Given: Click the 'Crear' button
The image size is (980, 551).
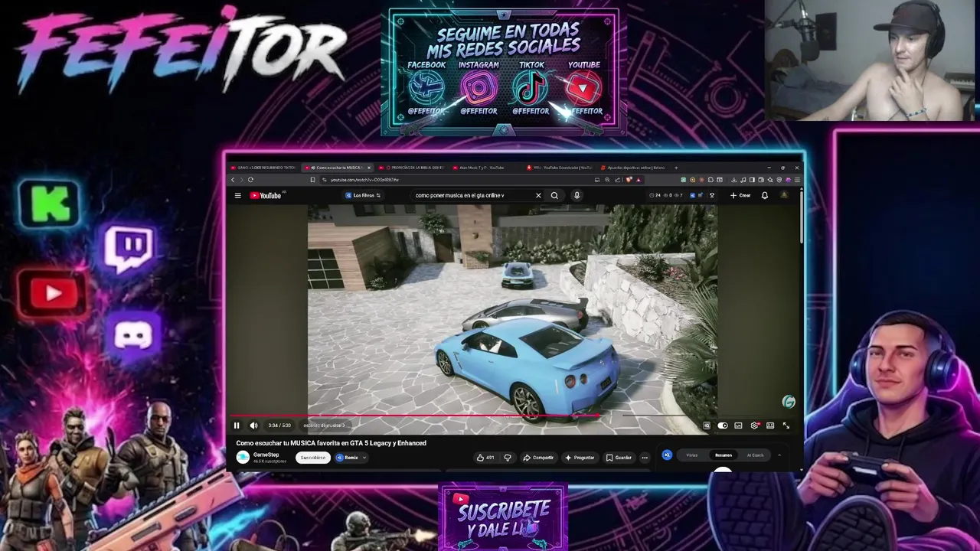Looking at the screenshot, I should pyautogui.click(x=740, y=195).
